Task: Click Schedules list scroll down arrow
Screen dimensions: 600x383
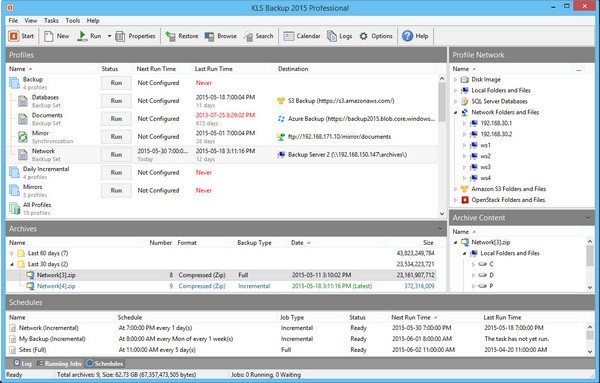Action: point(590,351)
